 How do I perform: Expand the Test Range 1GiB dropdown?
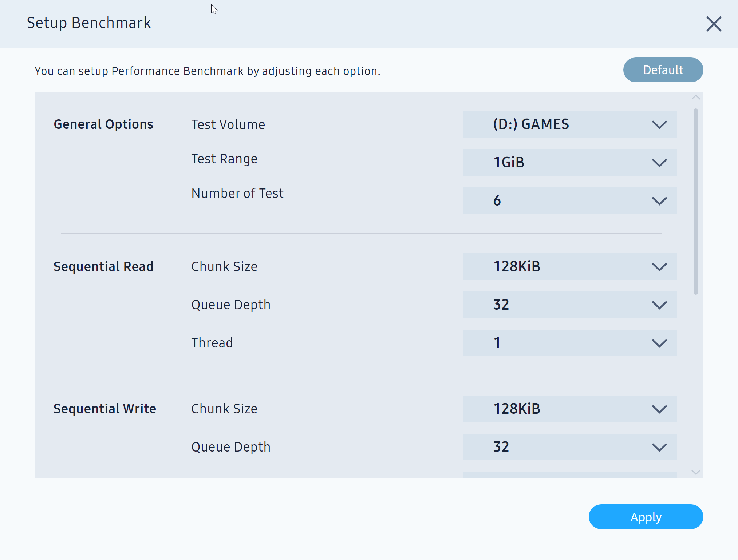click(569, 162)
